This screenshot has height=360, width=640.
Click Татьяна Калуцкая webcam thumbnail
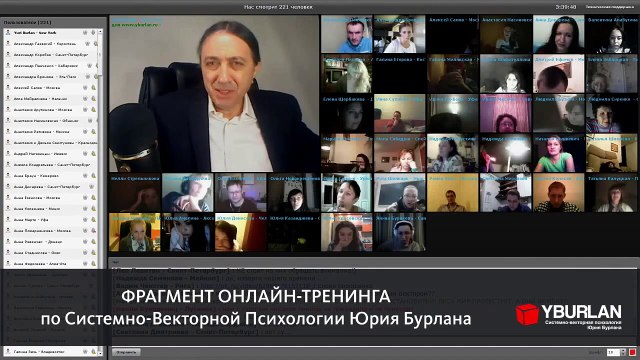[x=612, y=193]
